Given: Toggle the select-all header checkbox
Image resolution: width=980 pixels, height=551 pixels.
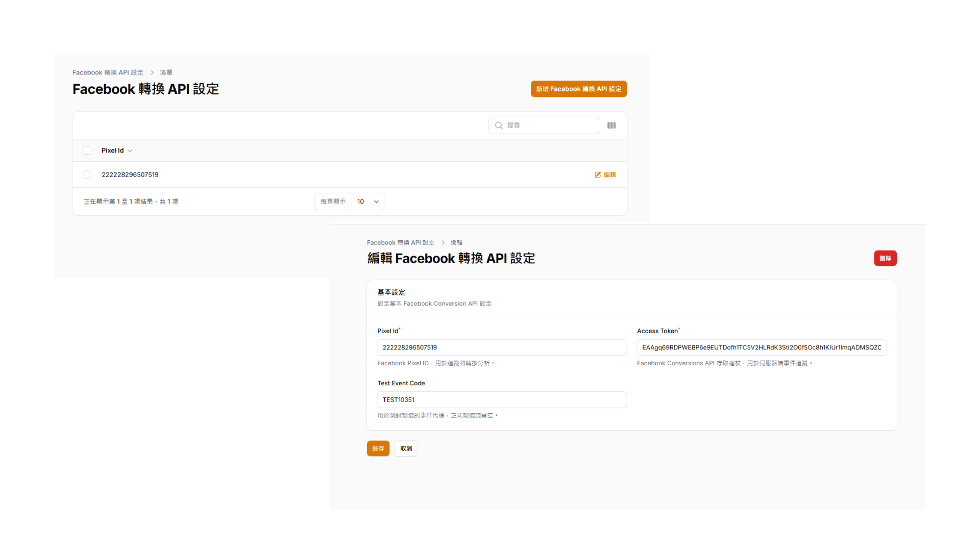Looking at the screenshot, I should click(x=87, y=151).
